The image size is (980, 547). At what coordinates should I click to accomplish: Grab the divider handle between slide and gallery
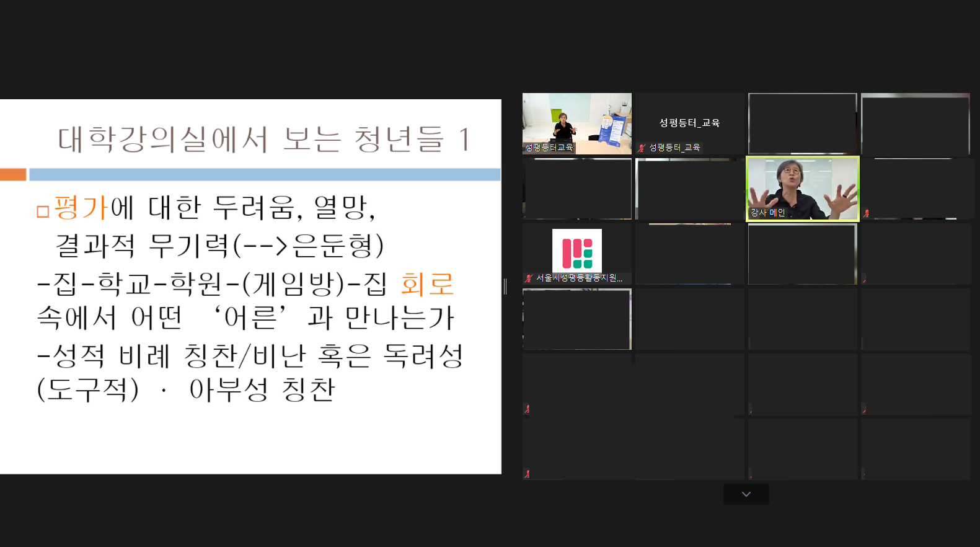click(x=505, y=287)
